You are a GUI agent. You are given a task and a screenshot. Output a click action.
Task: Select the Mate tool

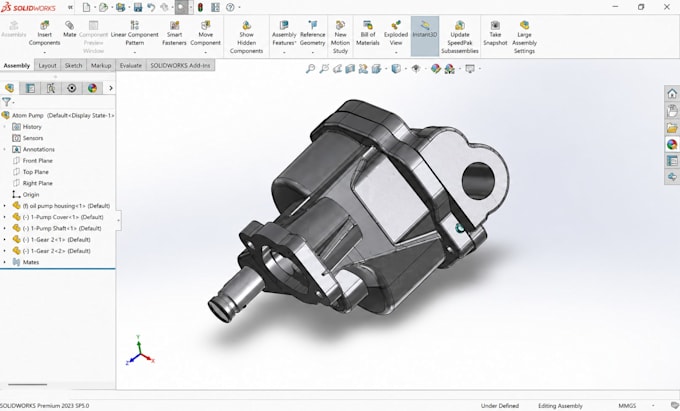tap(69, 29)
